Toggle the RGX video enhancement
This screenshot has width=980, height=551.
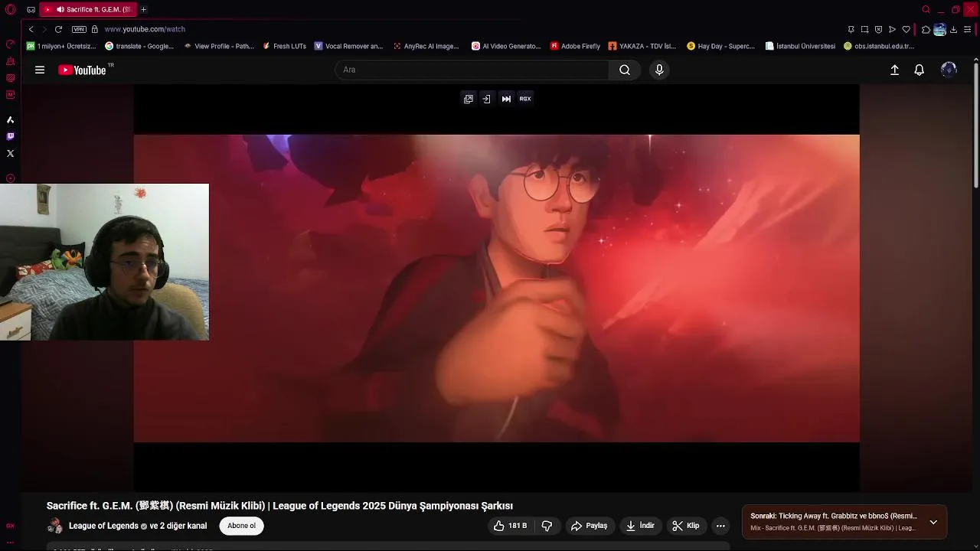point(525,99)
